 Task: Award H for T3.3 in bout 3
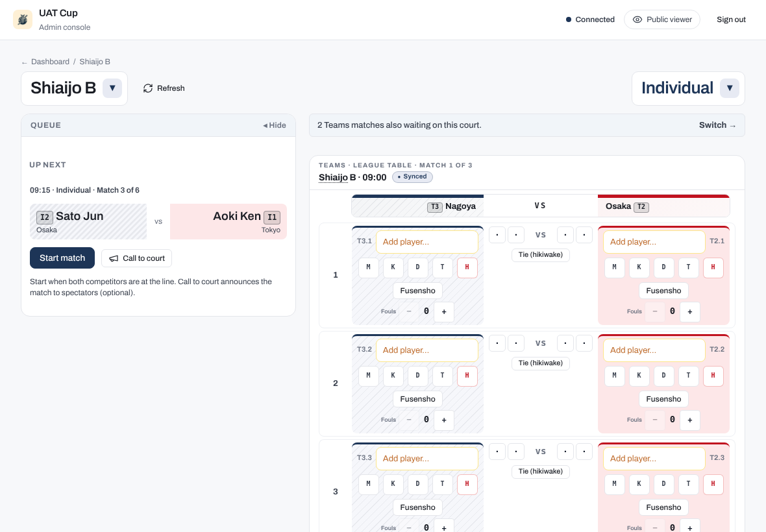467,484
